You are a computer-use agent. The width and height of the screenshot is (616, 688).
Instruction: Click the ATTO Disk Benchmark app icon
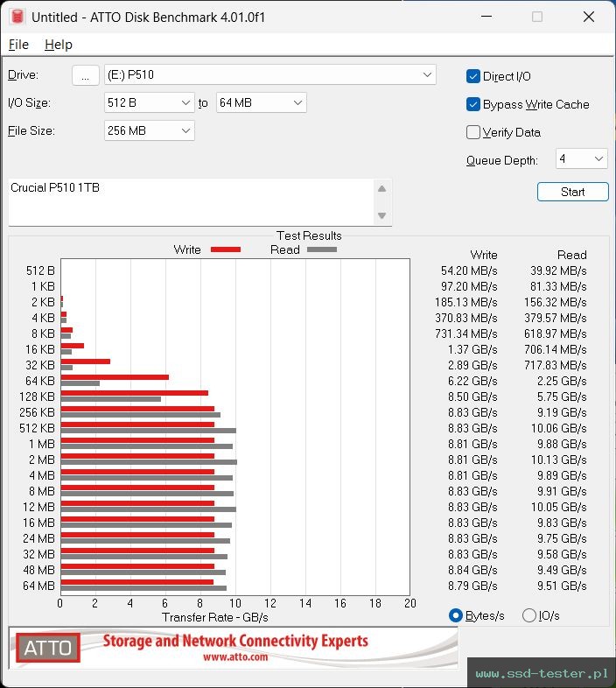(17, 17)
